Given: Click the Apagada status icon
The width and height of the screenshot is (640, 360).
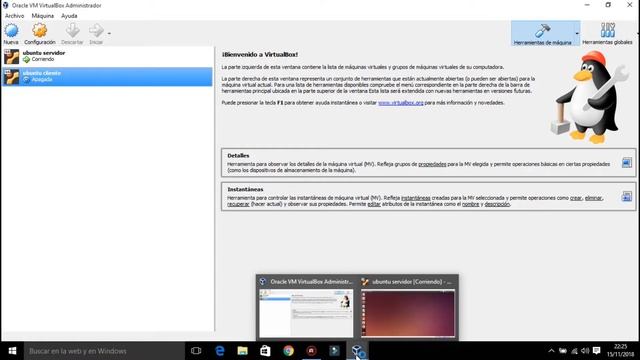Looking at the screenshot, I should tap(27, 80).
